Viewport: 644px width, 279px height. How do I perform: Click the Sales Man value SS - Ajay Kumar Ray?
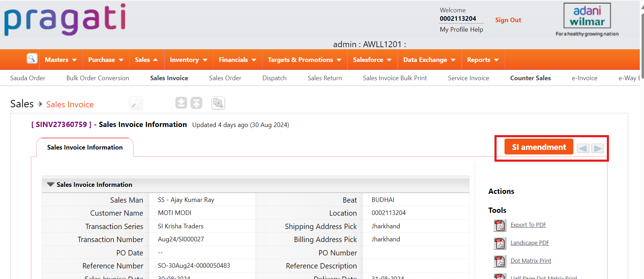pos(186,200)
